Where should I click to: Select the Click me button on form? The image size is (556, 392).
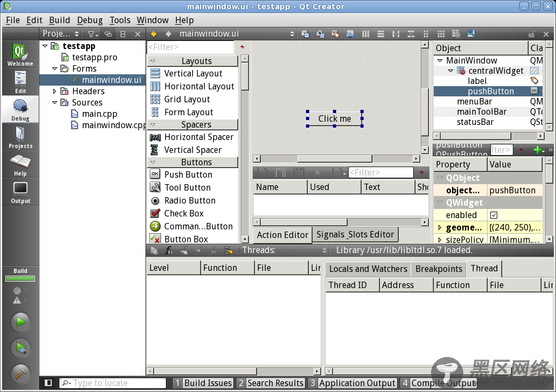click(x=335, y=118)
